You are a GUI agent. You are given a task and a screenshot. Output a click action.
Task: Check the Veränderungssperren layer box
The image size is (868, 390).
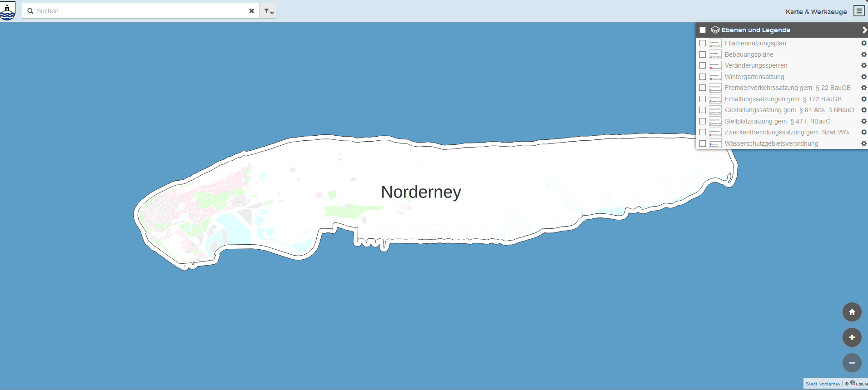(703, 65)
